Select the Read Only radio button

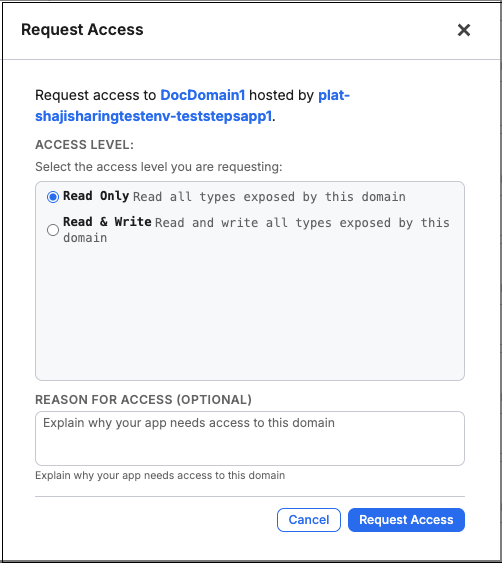pyautogui.click(x=53, y=197)
